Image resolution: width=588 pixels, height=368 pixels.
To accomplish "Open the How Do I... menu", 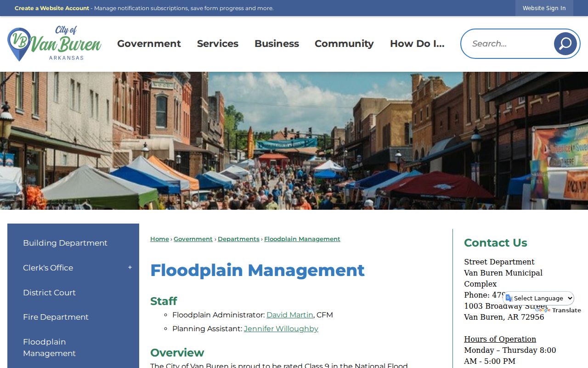I will click(417, 44).
